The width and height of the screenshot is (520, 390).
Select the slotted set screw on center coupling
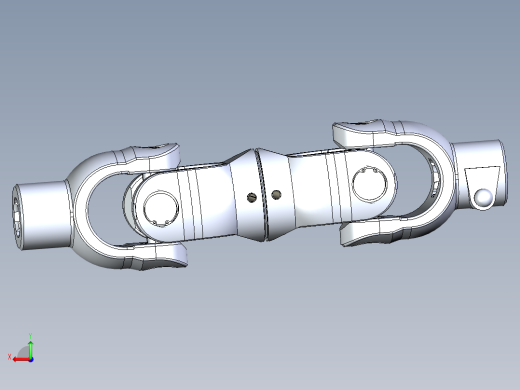pos(252,197)
